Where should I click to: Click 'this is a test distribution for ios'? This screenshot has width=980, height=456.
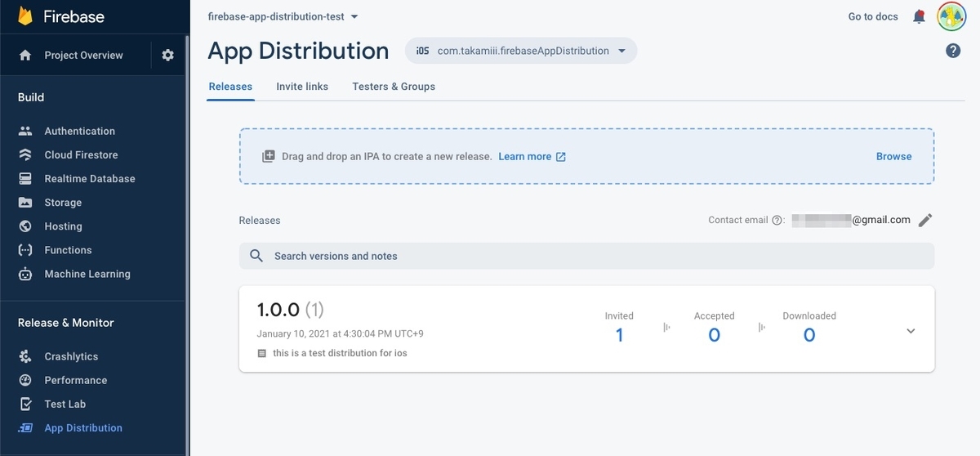(x=340, y=353)
